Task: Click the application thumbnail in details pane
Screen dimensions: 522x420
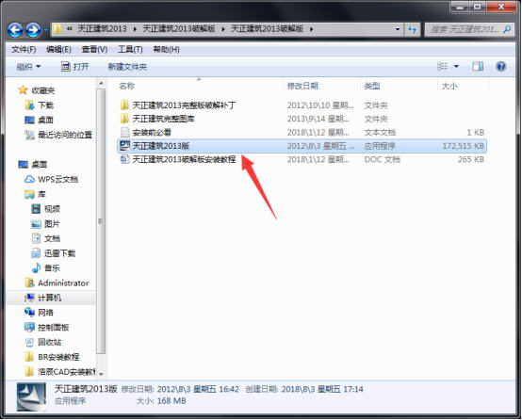Action: click(x=32, y=396)
